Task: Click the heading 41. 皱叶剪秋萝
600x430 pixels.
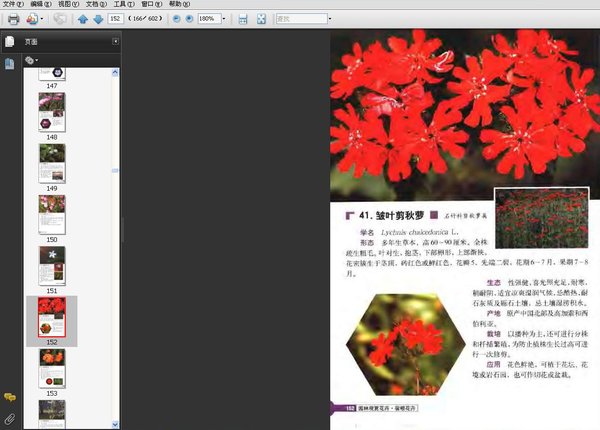Action: (391, 215)
